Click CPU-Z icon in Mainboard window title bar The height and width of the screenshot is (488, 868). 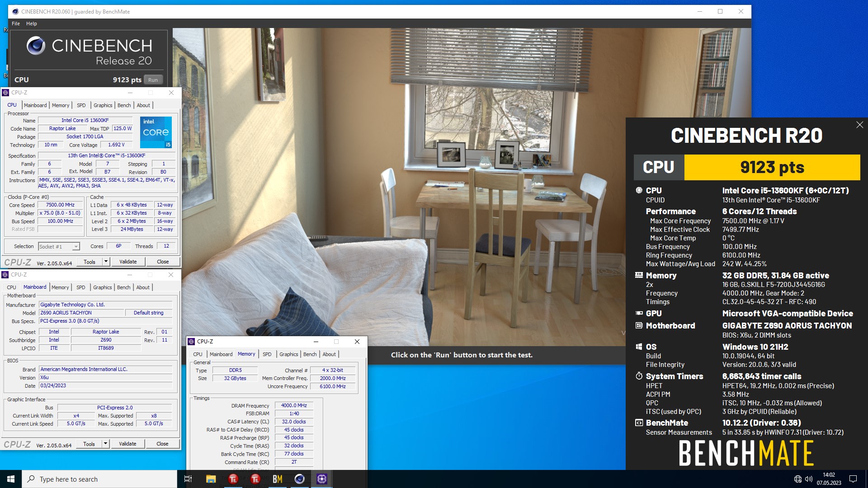click(x=5, y=275)
